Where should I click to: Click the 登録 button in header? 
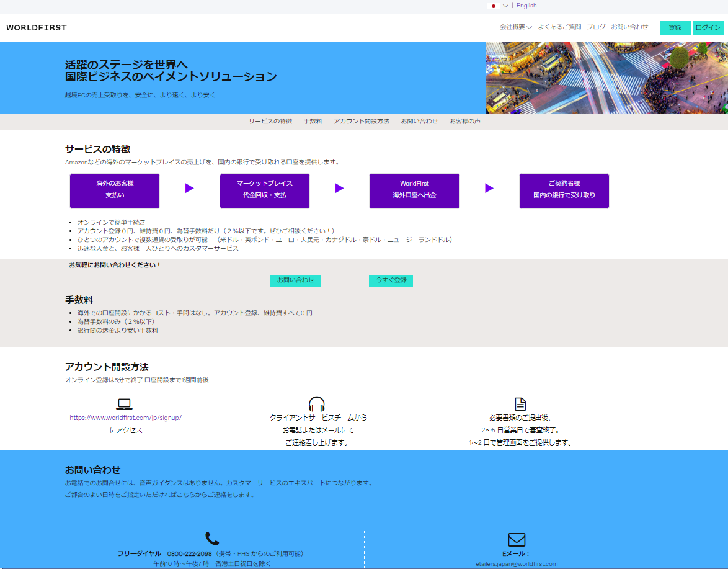[675, 28]
